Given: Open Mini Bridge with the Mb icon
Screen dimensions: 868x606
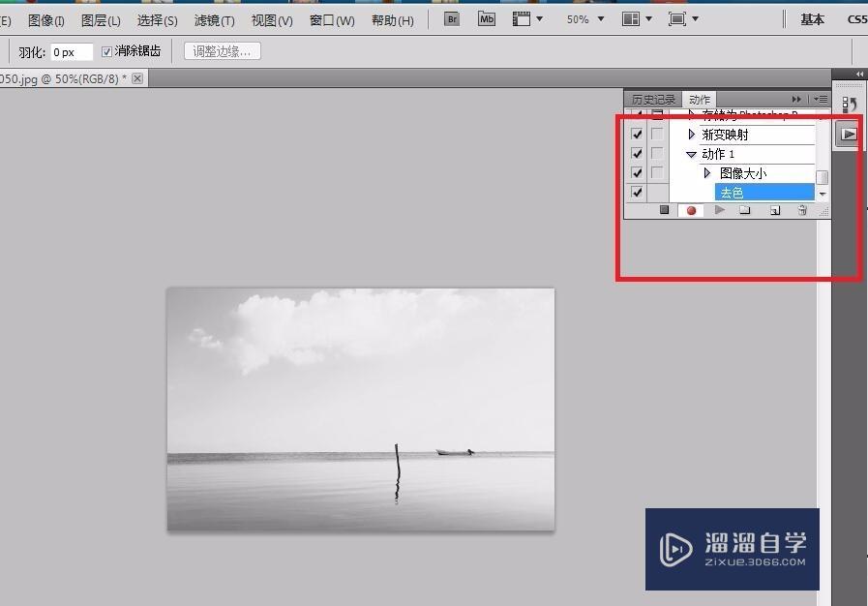Looking at the screenshot, I should pyautogui.click(x=487, y=19).
